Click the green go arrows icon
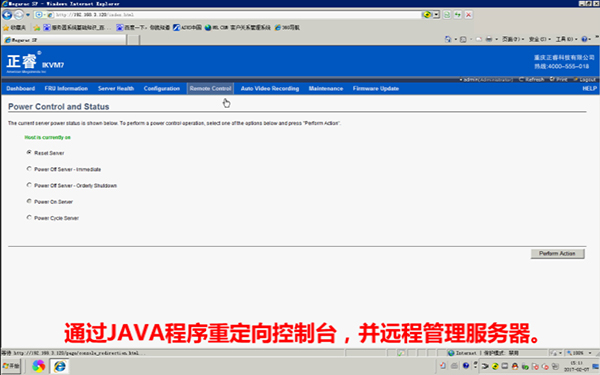 [458, 15]
